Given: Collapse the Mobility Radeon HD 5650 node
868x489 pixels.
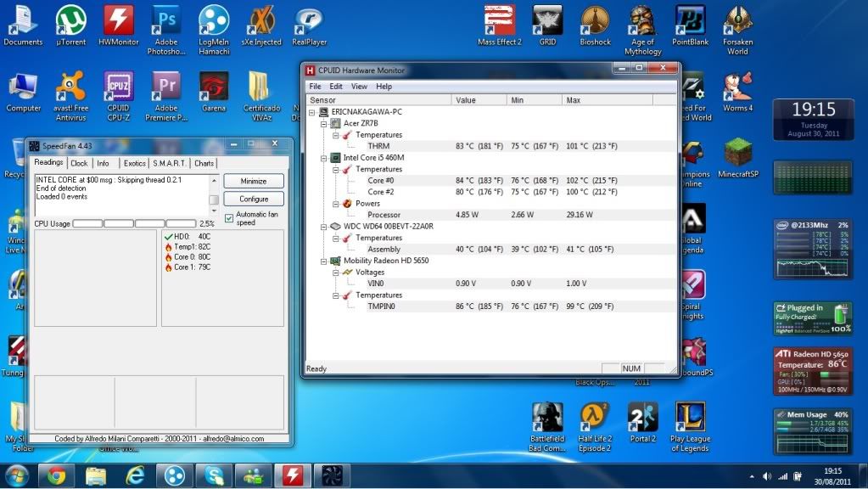Looking at the screenshot, I should pyautogui.click(x=324, y=261).
